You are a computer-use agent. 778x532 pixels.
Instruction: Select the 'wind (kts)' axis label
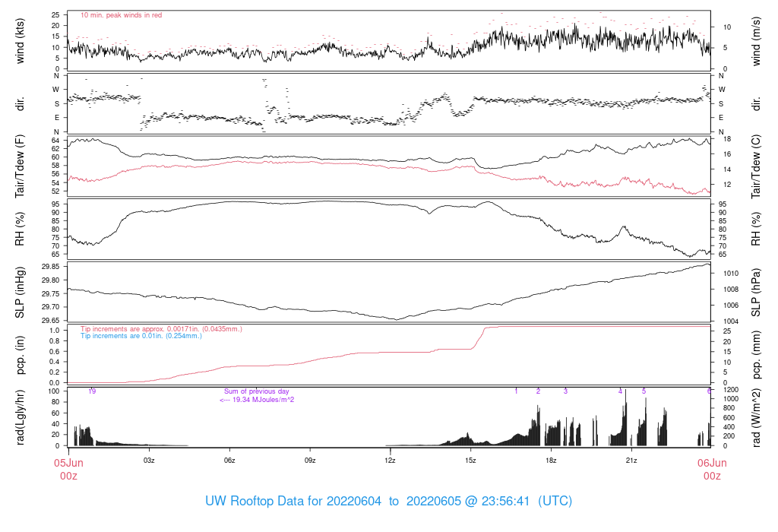point(20,41)
